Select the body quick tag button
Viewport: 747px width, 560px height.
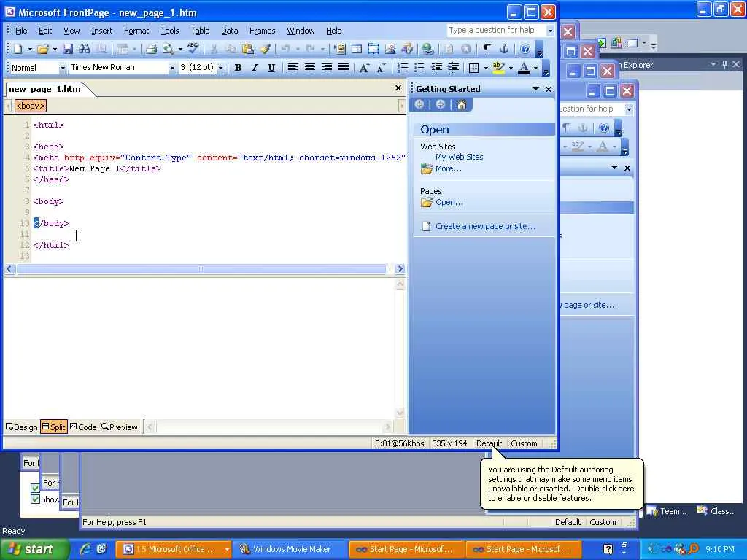[x=30, y=106]
